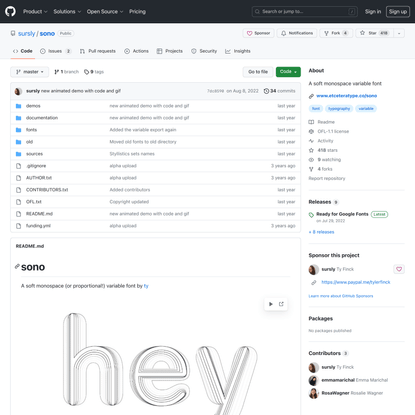The image size is (415, 415).
Task: Click the 'Copyright updated' commit message
Action: (x=129, y=202)
